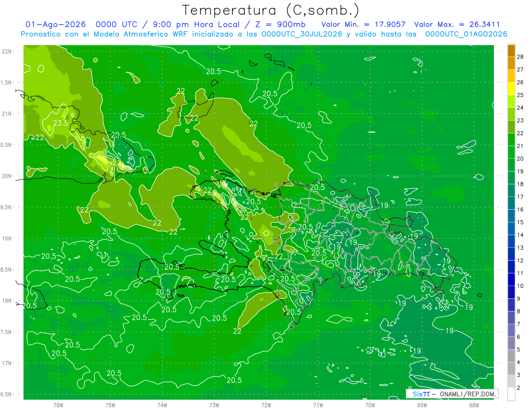Select 'Valor Max. = 26.3411' text
This screenshot has height=411, width=532.
(x=457, y=25)
